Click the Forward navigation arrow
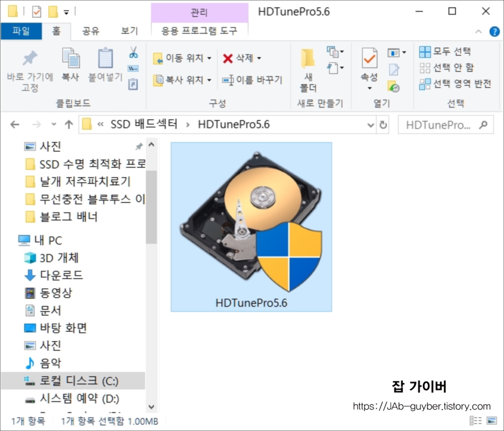The width and height of the screenshot is (504, 431). pyautogui.click(x=36, y=124)
